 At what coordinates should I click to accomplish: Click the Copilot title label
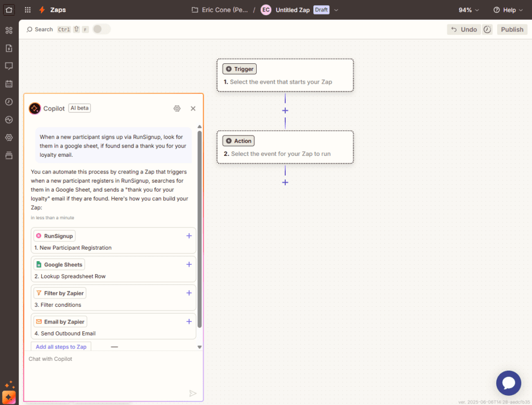[x=54, y=109]
